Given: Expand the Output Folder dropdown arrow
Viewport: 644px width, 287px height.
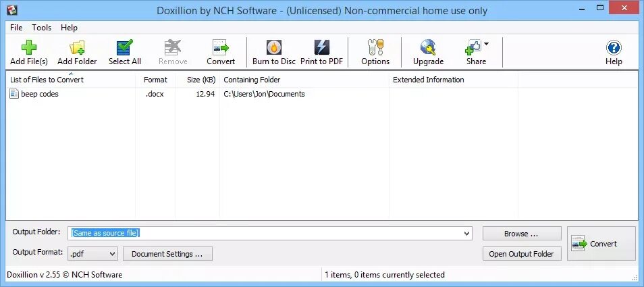Looking at the screenshot, I should tap(467, 233).
